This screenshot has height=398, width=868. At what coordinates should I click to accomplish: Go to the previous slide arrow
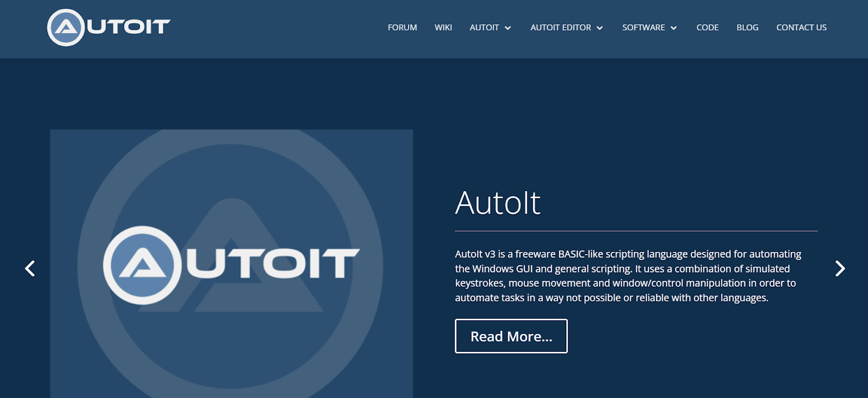(x=30, y=268)
